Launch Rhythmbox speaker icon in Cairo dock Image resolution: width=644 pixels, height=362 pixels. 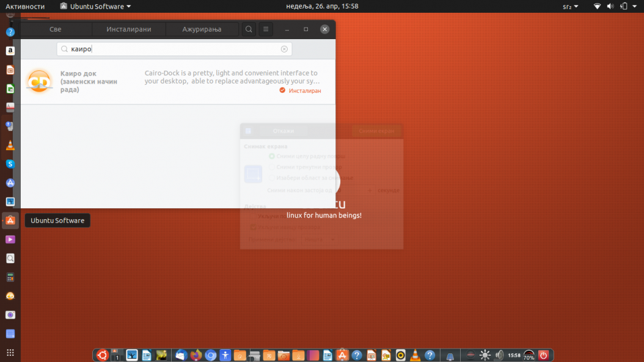(x=400, y=355)
